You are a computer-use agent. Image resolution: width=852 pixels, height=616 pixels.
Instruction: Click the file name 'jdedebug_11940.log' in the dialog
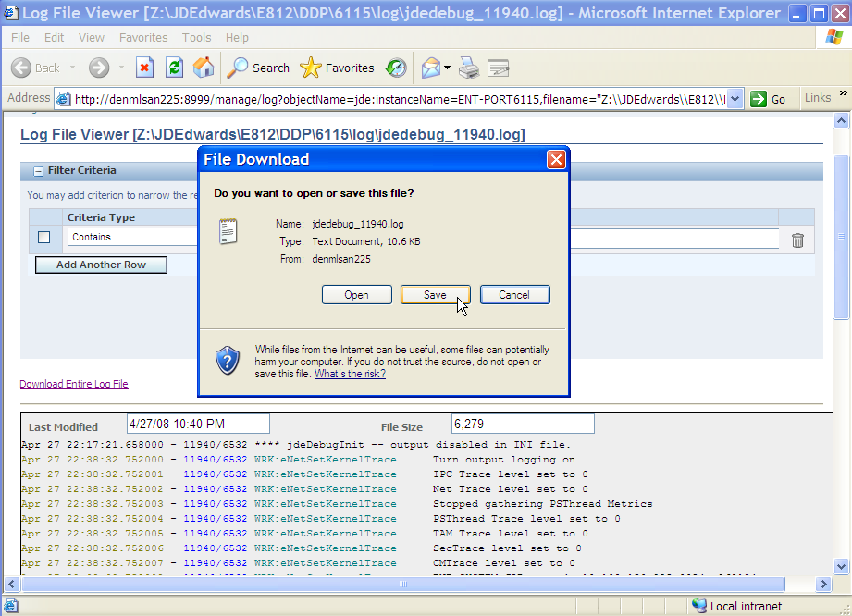(x=357, y=224)
